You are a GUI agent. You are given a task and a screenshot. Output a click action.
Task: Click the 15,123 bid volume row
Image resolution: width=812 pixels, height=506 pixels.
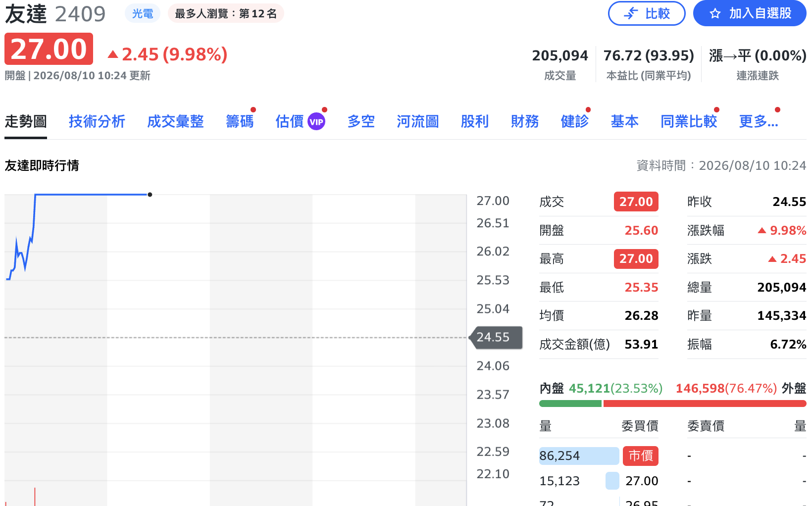(x=579, y=481)
